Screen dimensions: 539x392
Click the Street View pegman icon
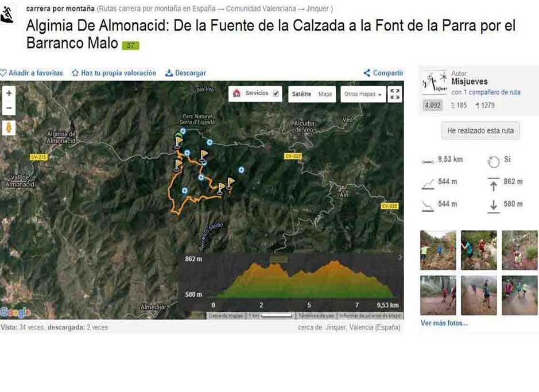(x=9, y=127)
